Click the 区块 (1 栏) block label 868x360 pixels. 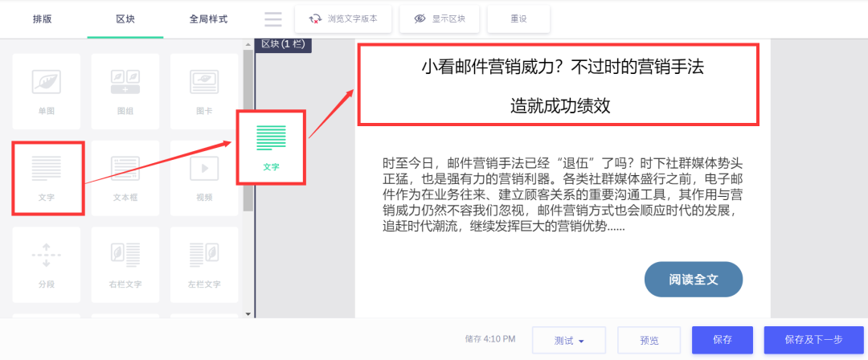pyautogui.click(x=283, y=44)
